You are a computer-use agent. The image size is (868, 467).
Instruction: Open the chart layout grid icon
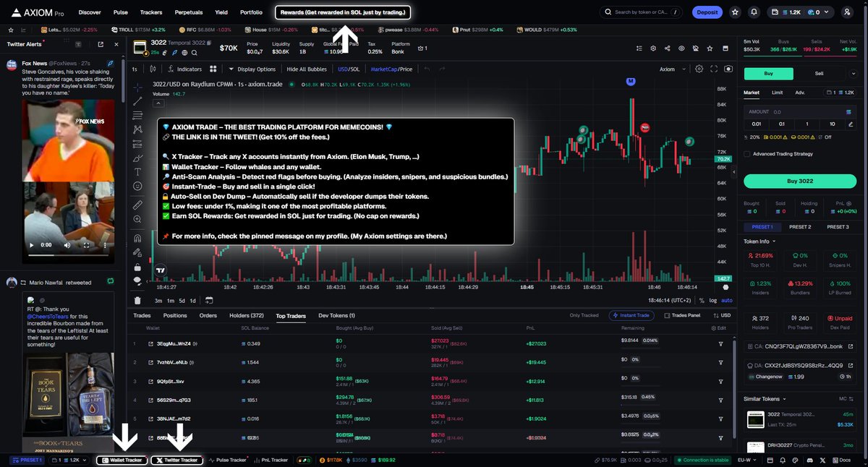pos(213,69)
